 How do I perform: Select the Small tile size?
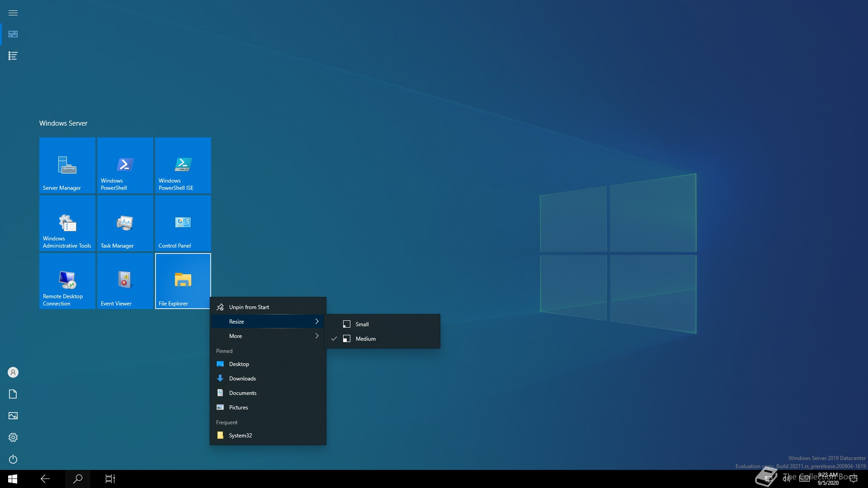pyautogui.click(x=382, y=324)
